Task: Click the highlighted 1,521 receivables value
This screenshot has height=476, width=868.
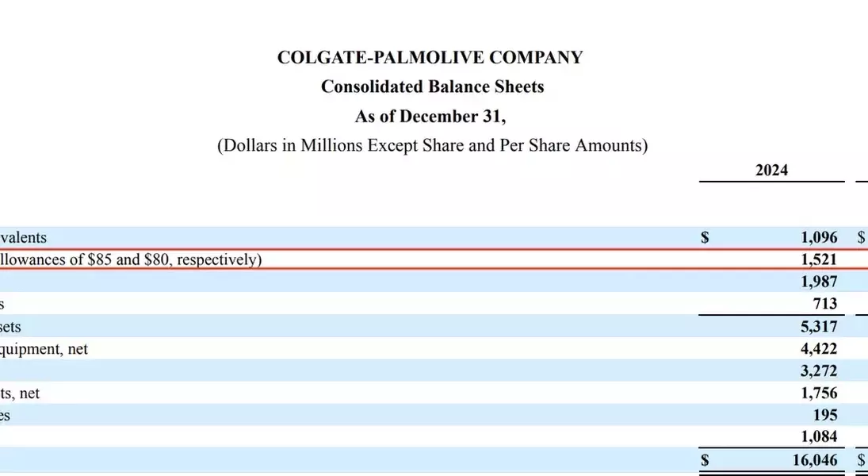Action: (819, 259)
